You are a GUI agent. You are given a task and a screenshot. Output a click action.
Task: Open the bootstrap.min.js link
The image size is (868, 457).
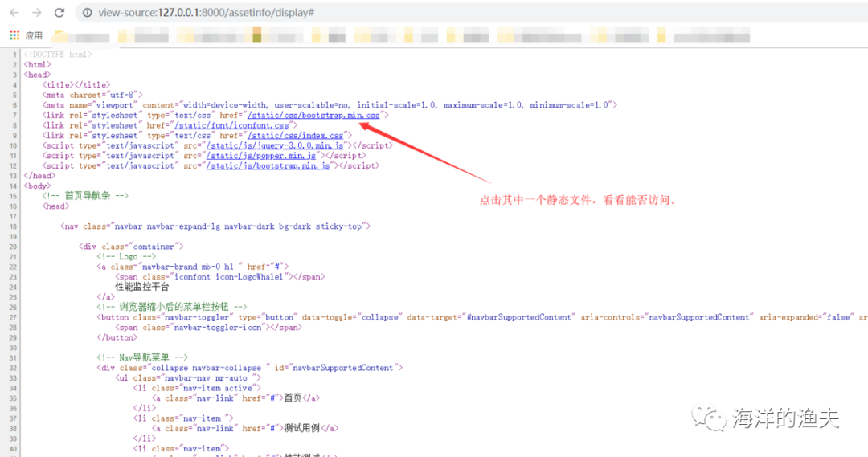pyautogui.click(x=268, y=166)
